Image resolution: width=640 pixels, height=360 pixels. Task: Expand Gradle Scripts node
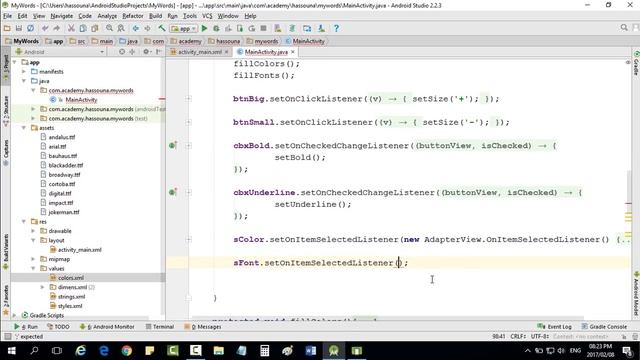pos(15,316)
